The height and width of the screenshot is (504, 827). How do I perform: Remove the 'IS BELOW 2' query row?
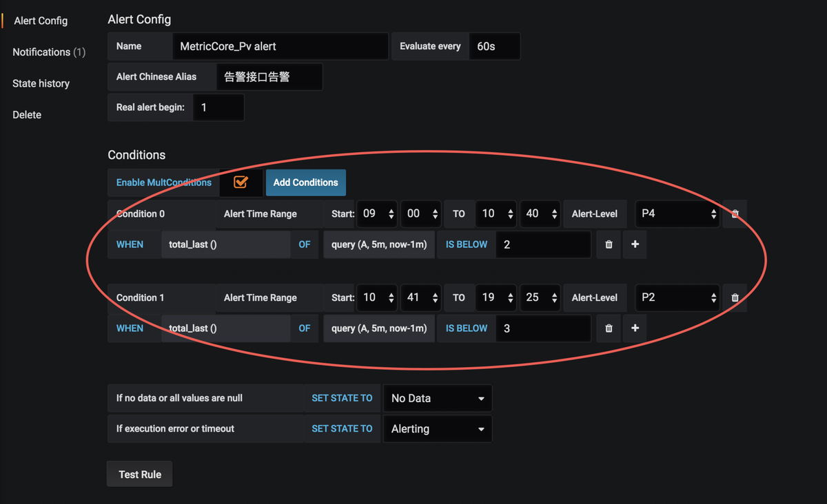coord(609,244)
